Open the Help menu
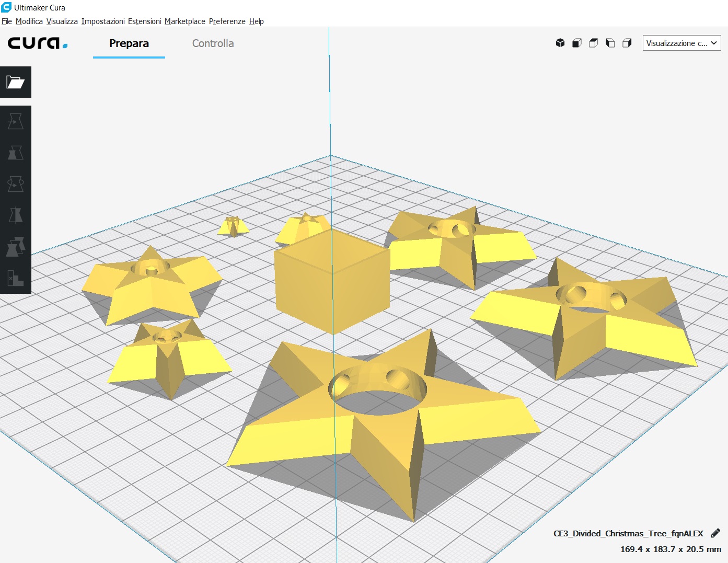 pyautogui.click(x=257, y=21)
